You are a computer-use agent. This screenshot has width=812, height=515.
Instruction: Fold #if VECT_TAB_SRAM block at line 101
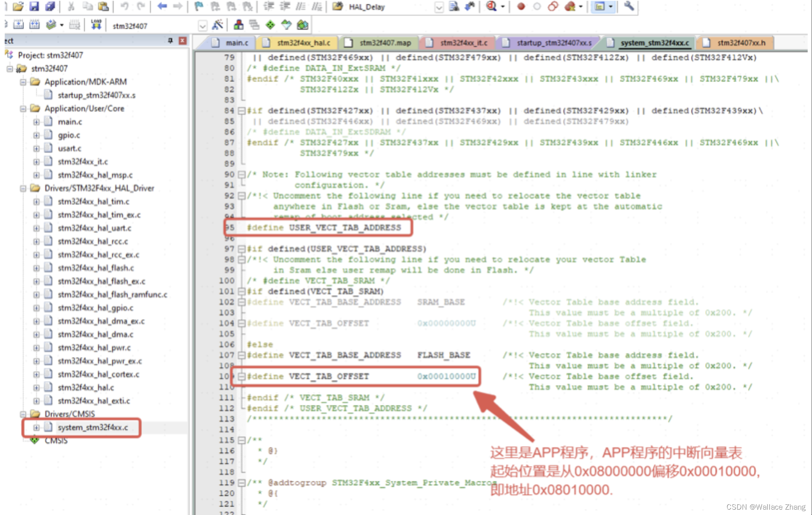coord(242,291)
